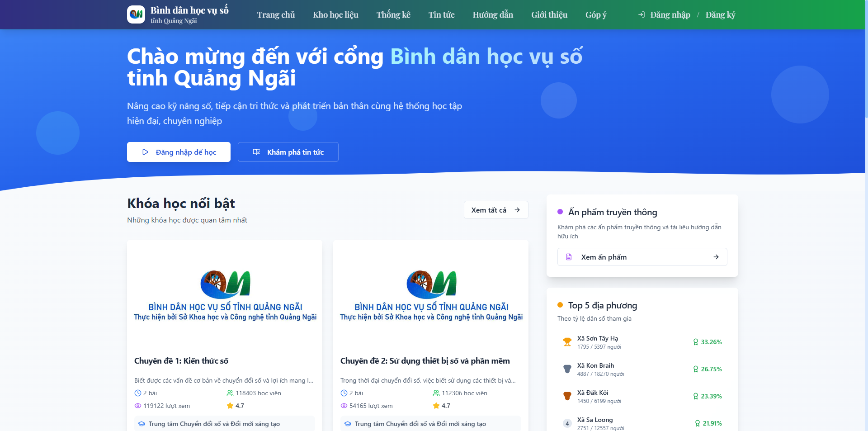Open the Kho học liệu menu
Viewport: 868px width, 431px height.
(335, 15)
